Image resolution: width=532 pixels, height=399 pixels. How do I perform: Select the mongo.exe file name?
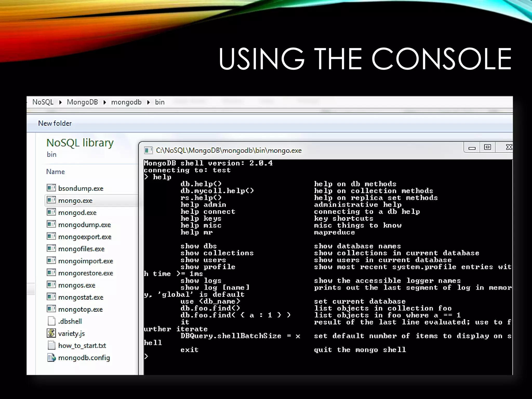click(x=75, y=201)
